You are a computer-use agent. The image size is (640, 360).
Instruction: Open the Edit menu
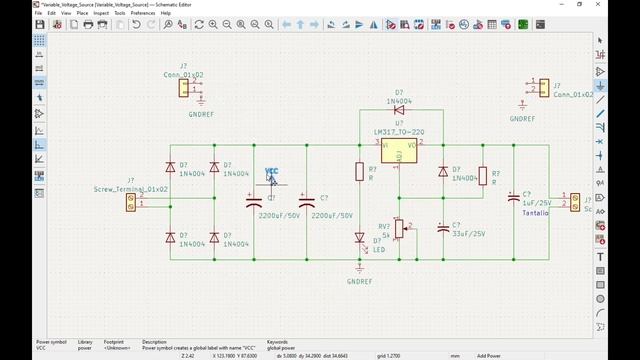pos(51,13)
